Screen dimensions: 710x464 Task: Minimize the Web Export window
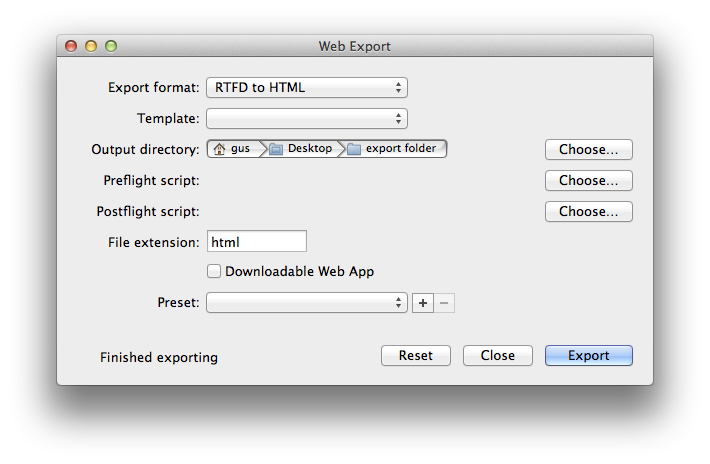(x=91, y=46)
